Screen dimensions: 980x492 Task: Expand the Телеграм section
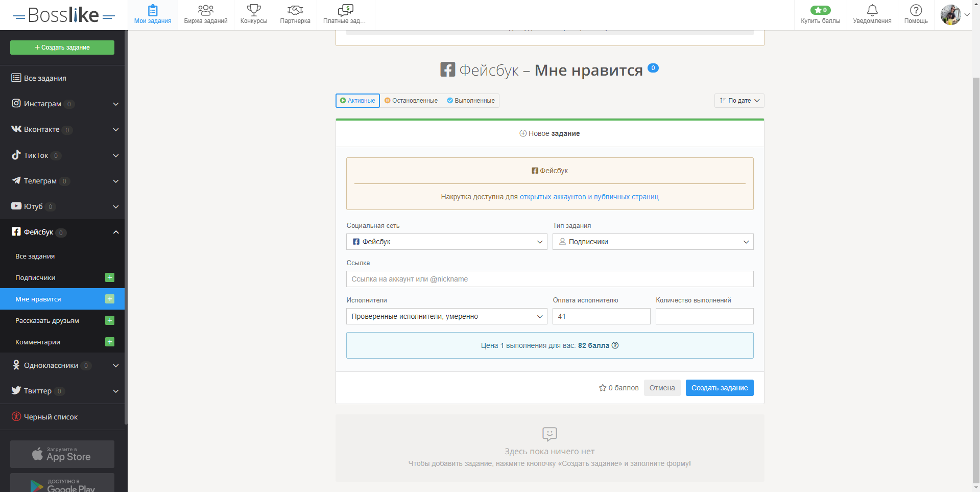click(116, 181)
